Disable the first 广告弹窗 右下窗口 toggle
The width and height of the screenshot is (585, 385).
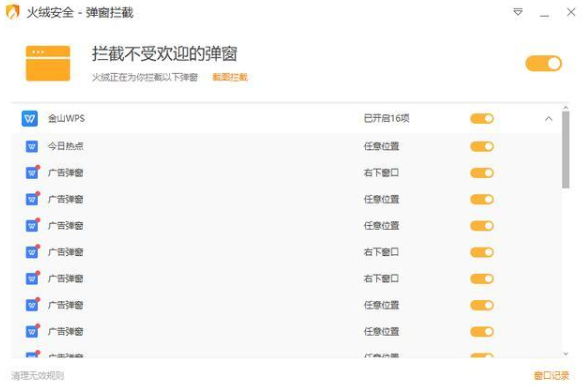482,173
